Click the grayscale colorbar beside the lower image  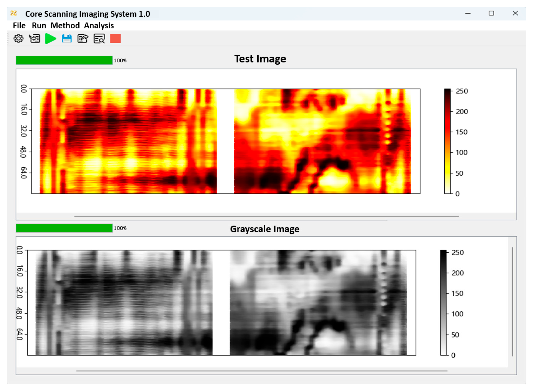[x=443, y=303]
